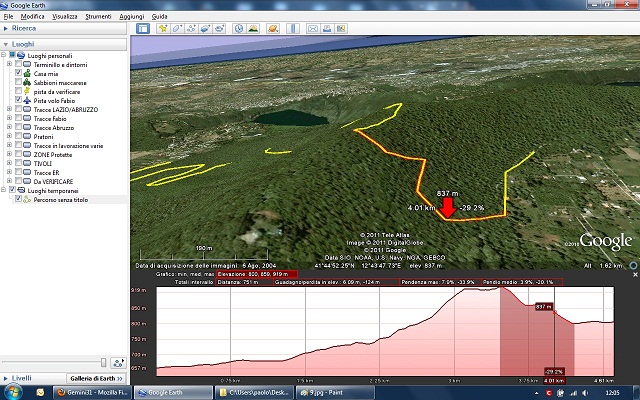
Task: Click the email envelope toolbar icon
Action: (313, 28)
